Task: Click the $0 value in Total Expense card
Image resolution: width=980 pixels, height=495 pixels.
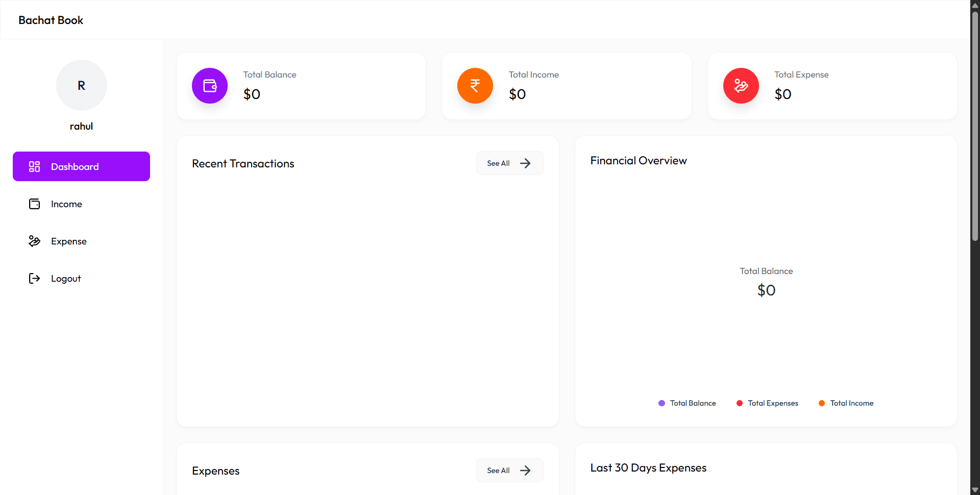Action: tap(783, 94)
